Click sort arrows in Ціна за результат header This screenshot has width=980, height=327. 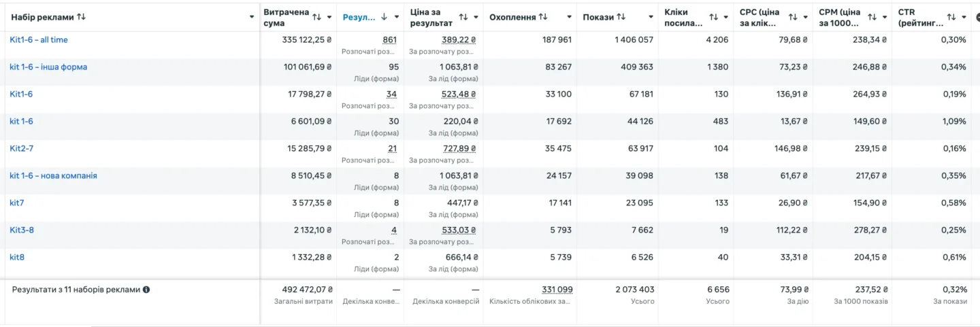[463, 17]
